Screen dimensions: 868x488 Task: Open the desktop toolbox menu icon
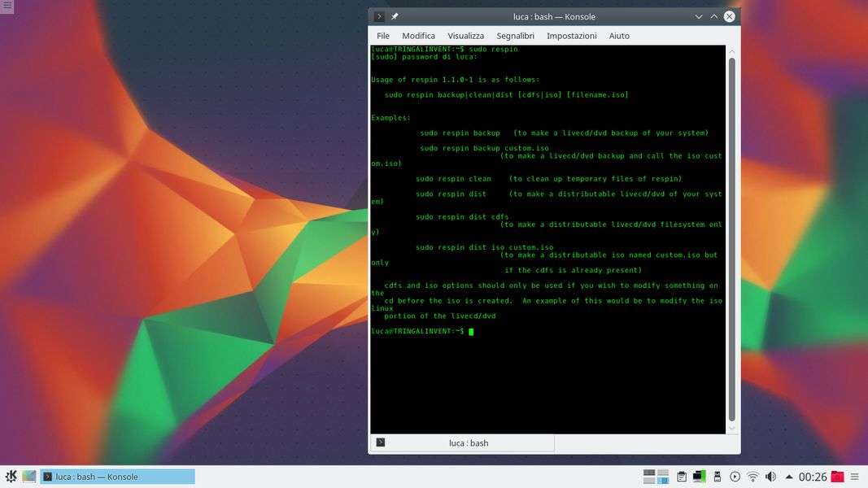[7, 6]
